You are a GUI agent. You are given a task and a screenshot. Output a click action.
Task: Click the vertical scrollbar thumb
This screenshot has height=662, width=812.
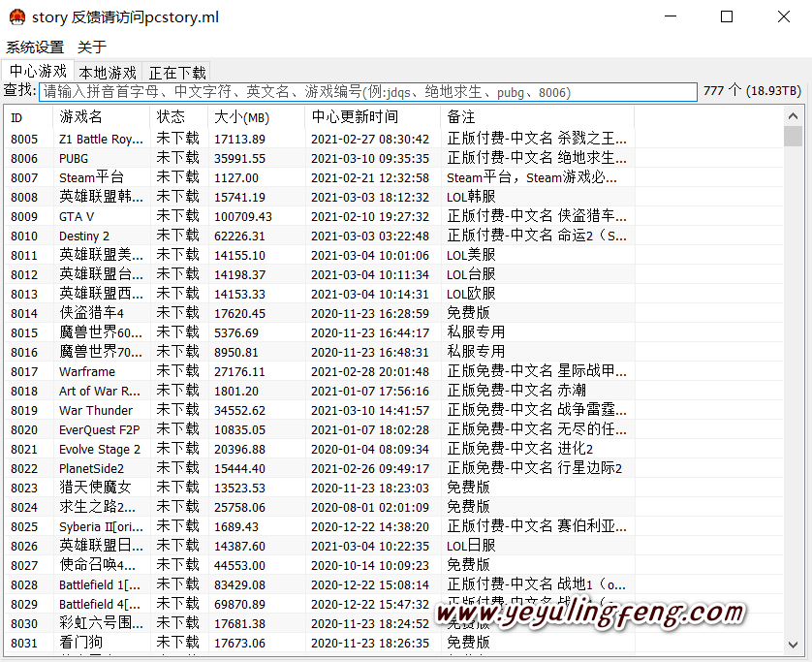793,137
